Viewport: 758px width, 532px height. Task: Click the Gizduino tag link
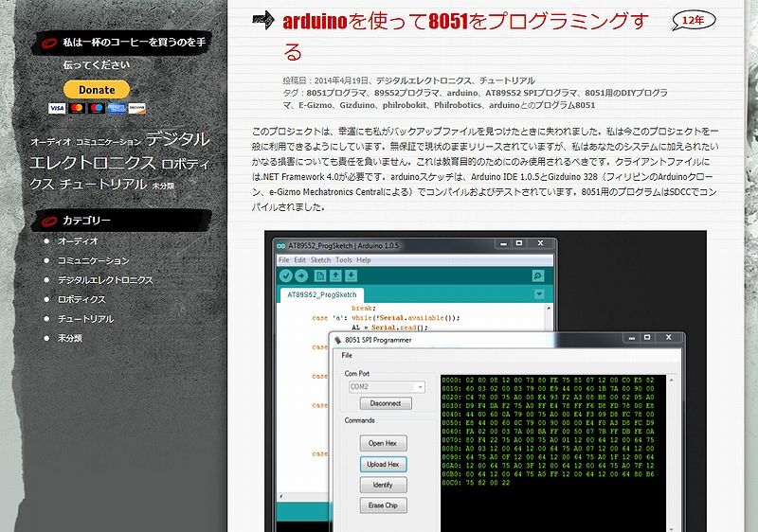pyautogui.click(x=357, y=105)
